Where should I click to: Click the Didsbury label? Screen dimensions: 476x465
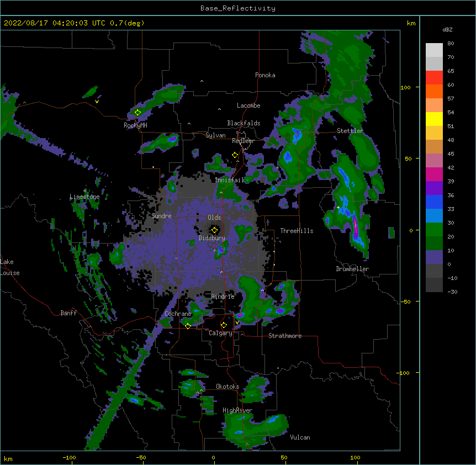tap(211, 238)
